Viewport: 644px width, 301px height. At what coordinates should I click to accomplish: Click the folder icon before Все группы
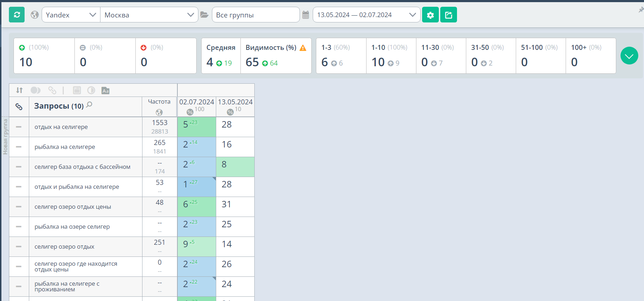pyautogui.click(x=204, y=15)
